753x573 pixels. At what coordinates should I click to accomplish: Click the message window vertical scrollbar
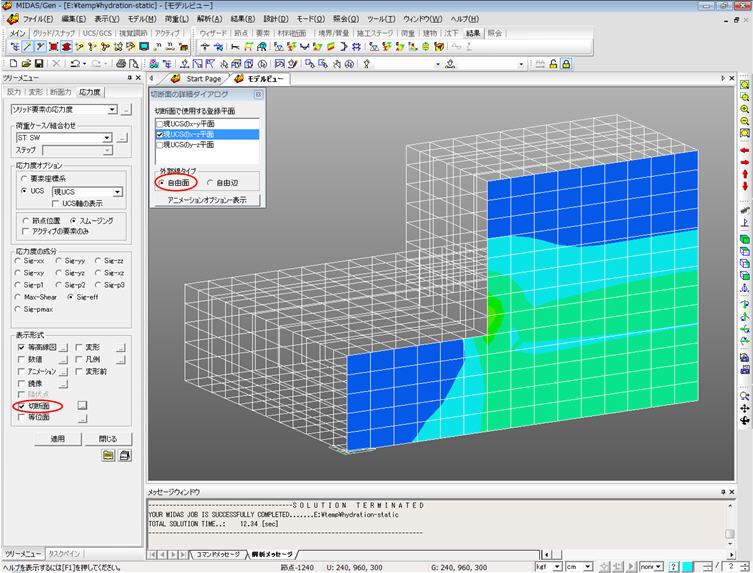(x=730, y=524)
